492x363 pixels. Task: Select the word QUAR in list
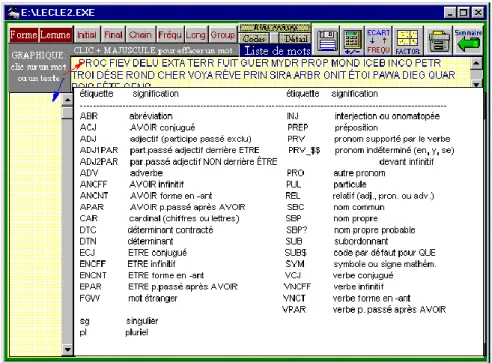[442, 75]
